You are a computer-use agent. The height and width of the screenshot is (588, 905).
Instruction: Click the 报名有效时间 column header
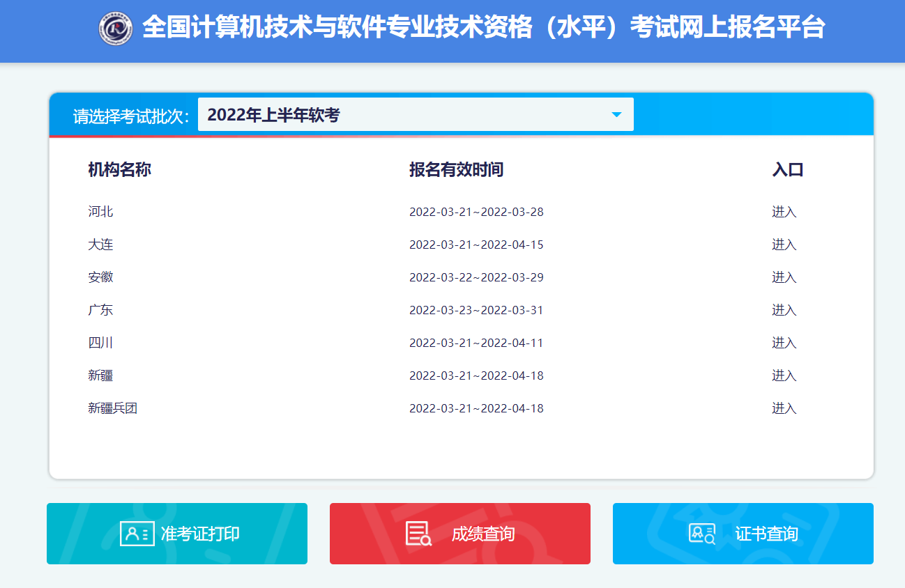click(456, 169)
